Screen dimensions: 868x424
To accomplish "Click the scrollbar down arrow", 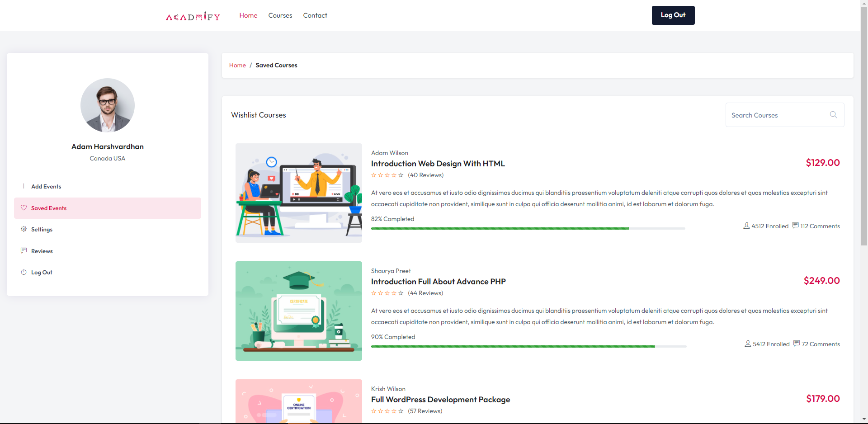I will point(864,419).
